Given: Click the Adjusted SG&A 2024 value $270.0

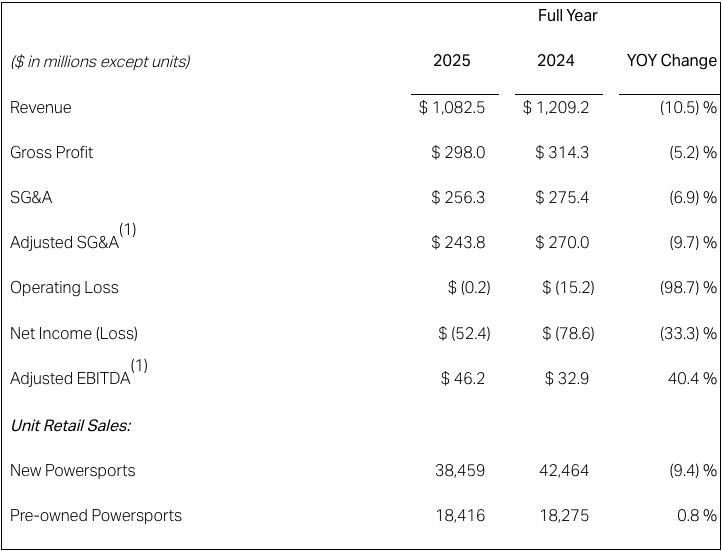Looking at the screenshot, I should pyautogui.click(x=562, y=242).
